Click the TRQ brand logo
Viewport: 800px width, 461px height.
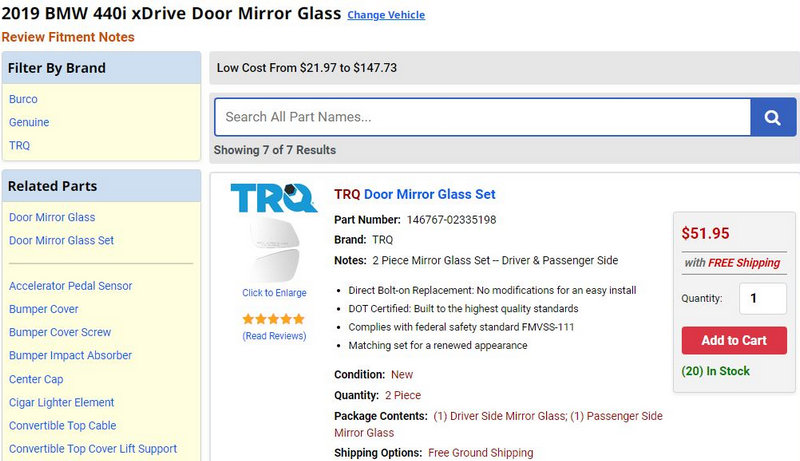click(x=273, y=198)
